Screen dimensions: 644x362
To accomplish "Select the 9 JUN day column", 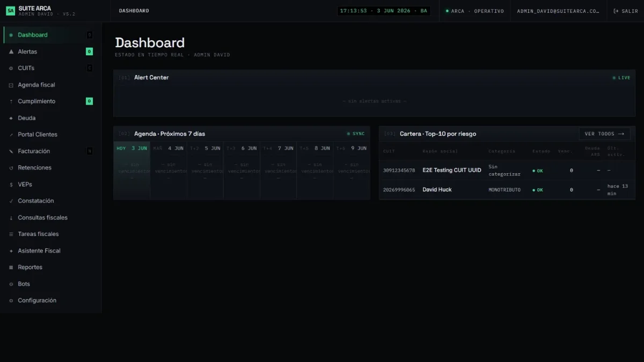I will pos(352,171).
